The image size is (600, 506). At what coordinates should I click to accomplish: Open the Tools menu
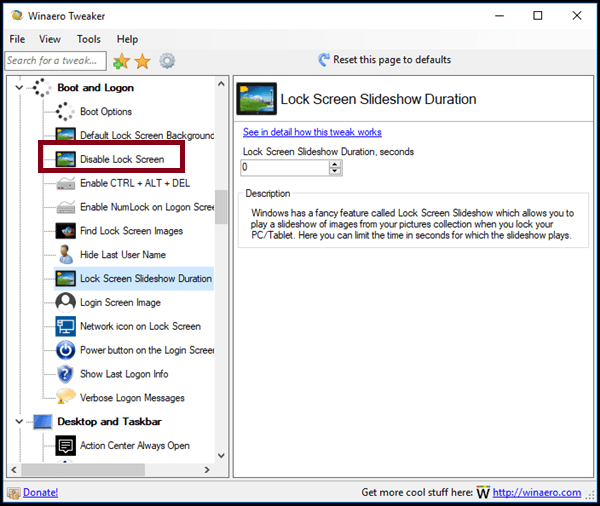coord(89,39)
